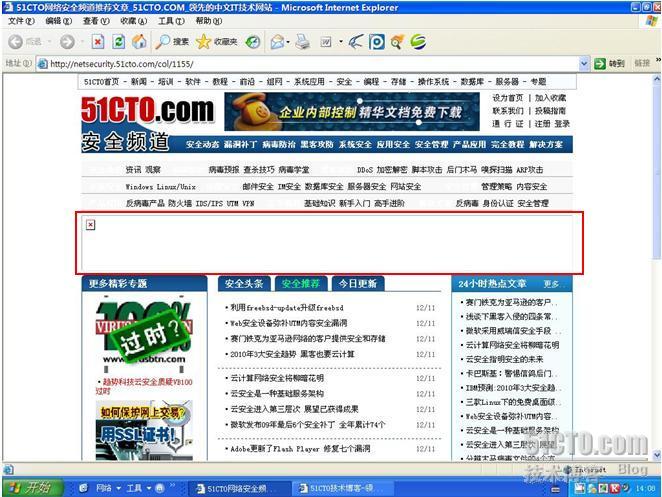Click the 51CTO首页 top navigation link
Viewport: 662px width, 497px height.
click(x=101, y=81)
